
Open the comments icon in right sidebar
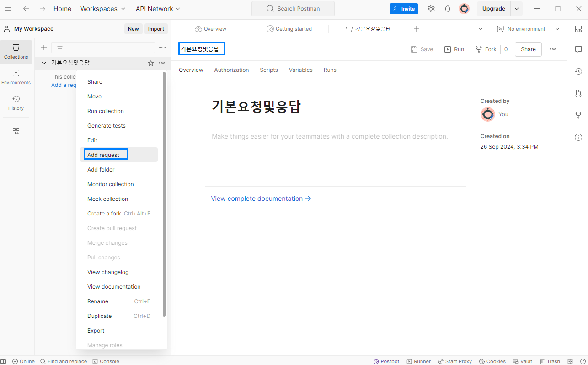click(578, 49)
